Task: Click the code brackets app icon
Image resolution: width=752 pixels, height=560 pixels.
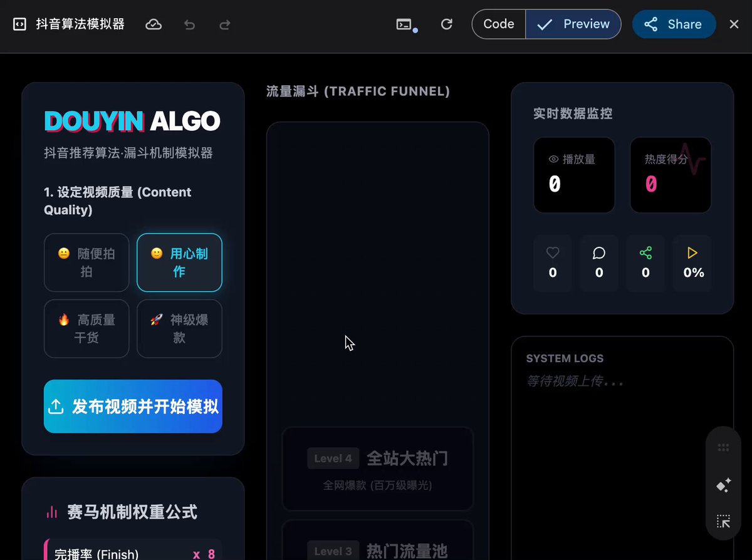Action: click(20, 24)
